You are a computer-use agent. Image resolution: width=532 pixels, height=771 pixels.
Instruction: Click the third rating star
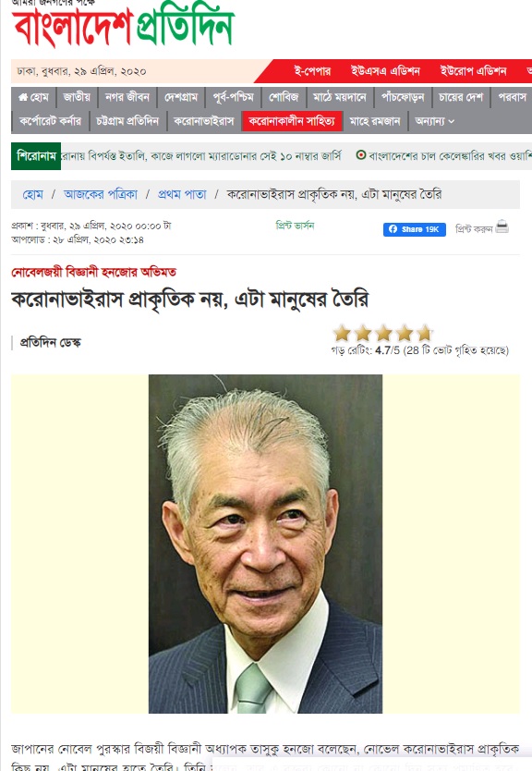tap(383, 334)
